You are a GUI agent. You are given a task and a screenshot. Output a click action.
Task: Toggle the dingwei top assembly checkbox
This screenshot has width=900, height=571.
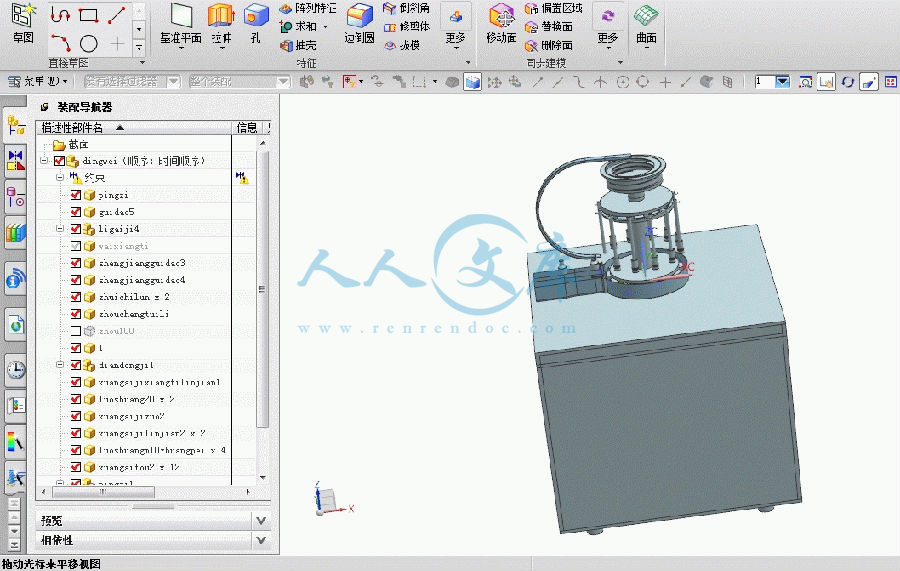(59, 161)
